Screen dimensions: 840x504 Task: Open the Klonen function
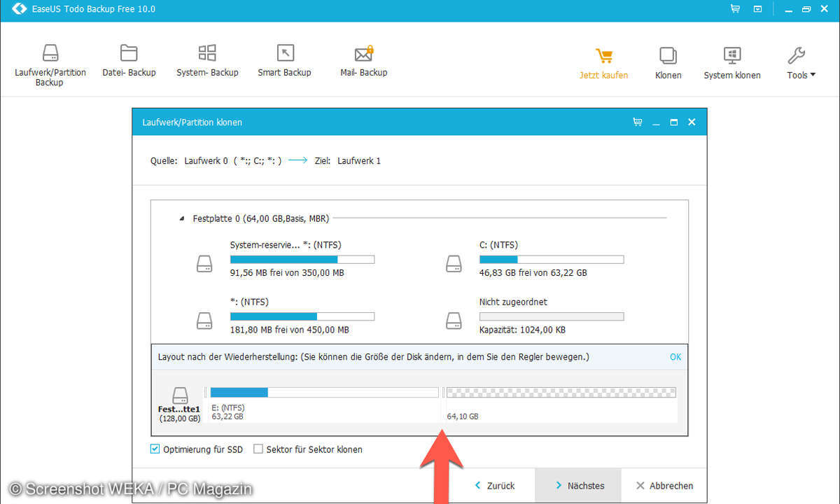668,64
